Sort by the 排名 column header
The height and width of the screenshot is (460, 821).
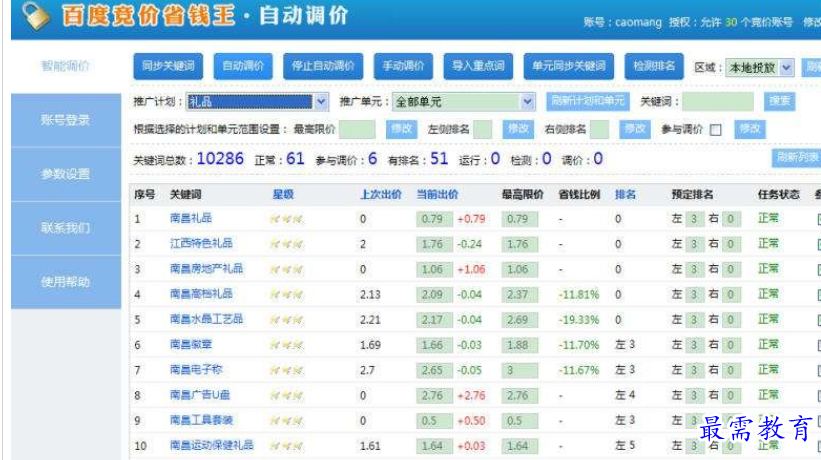(625, 195)
